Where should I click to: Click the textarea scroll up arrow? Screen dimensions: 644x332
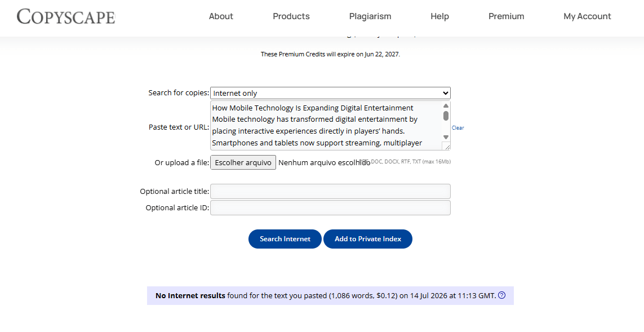point(446,105)
